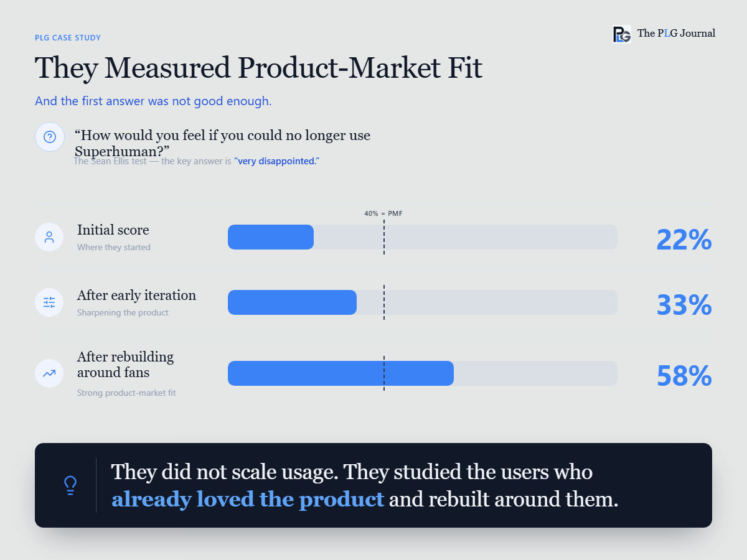Click the Superhuman survey question quote
This screenshot has width=747, height=560.
pyautogui.click(x=222, y=143)
